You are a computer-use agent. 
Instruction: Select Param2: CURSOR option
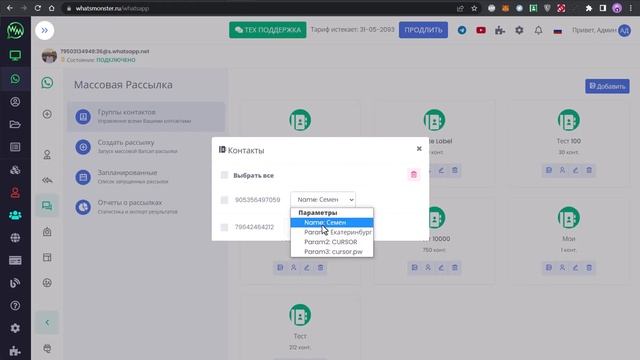pyautogui.click(x=332, y=242)
